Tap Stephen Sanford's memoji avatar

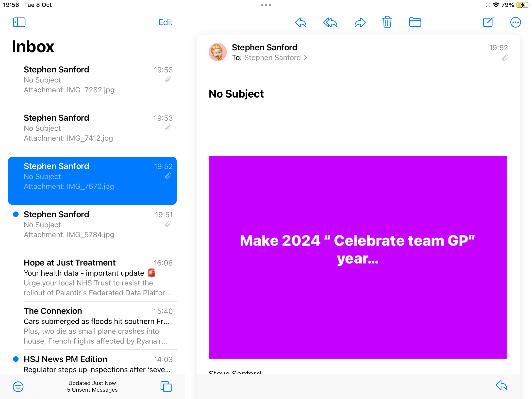(x=218, y=52)
